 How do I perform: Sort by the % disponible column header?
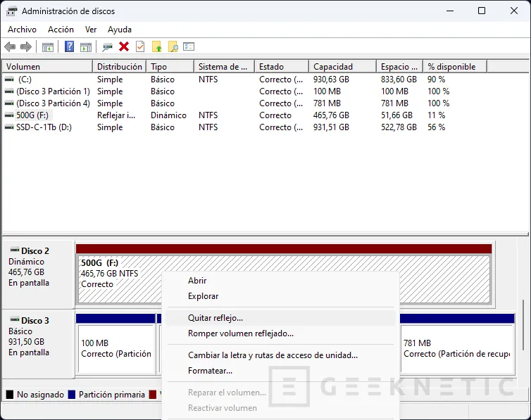pyautogui.click(x=455, y=67)
